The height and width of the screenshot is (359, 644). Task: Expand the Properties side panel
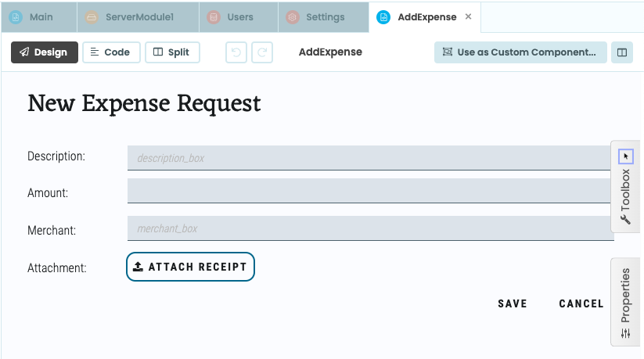625,301
